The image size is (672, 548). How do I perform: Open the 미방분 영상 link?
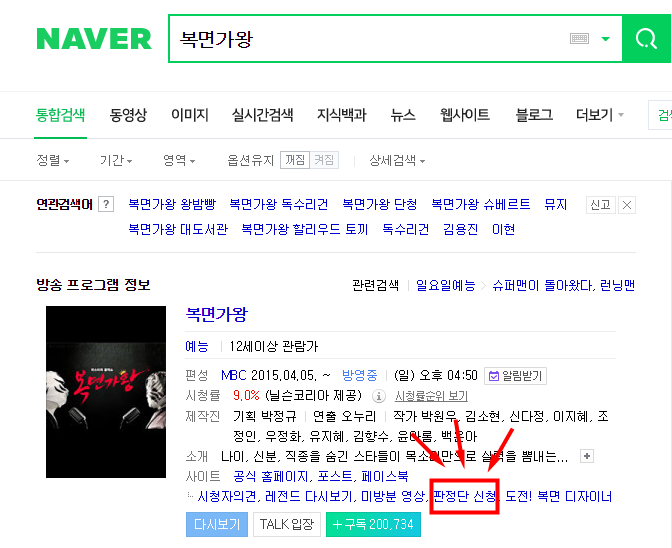click(x=393, y=497)
